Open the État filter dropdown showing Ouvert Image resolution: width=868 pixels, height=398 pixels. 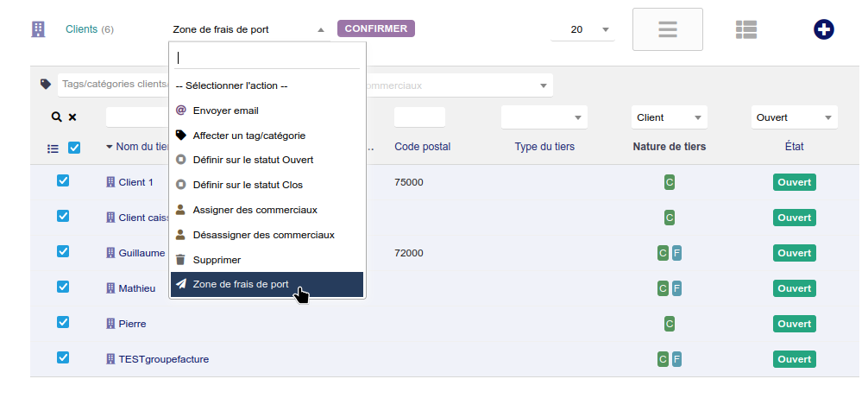coord(794,117)
